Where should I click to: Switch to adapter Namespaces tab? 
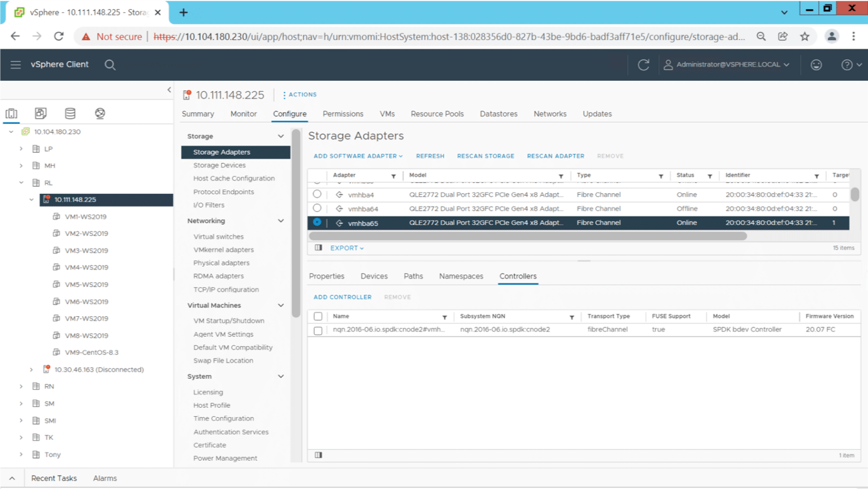[x=461, y=276]
